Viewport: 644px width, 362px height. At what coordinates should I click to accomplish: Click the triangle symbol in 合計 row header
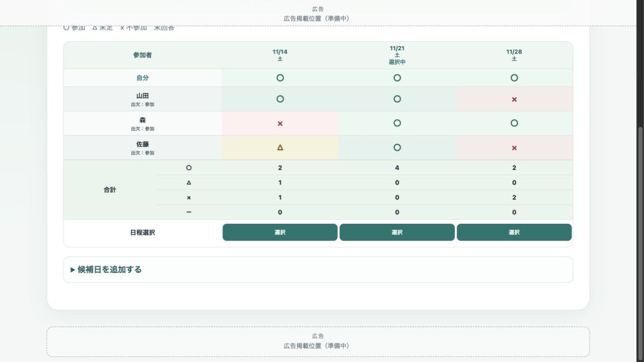pyautogui.click(x=189, y=183)
